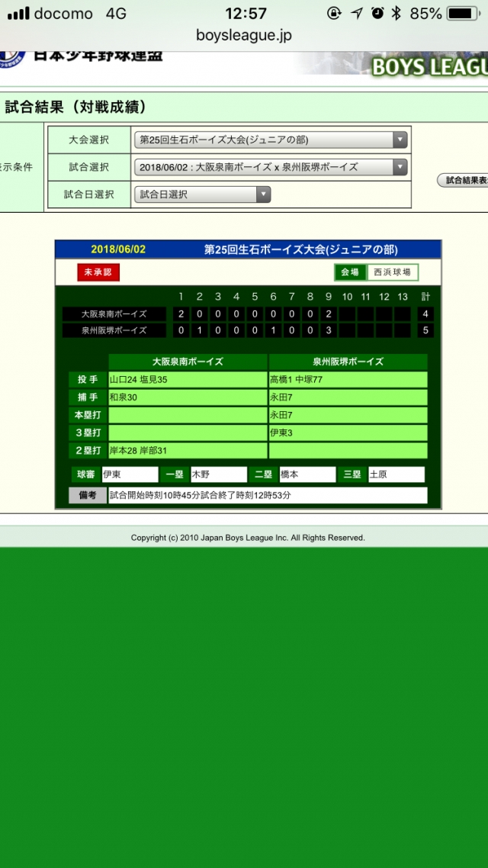Tap the 三塁 umpire field showing 土原

click(x=396, y=474)
